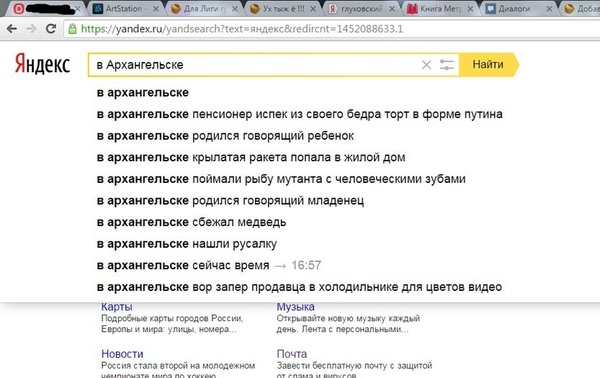Viewport: 600px width, 378px height.
Task: Click the browser forward arrow
Action: (31, 29)
